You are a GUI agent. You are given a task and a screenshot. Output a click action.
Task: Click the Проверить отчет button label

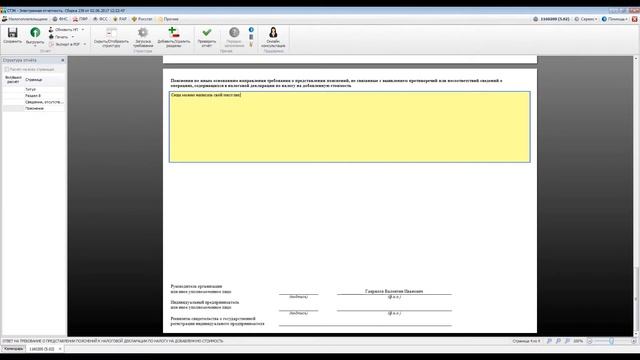click(207, 43)
